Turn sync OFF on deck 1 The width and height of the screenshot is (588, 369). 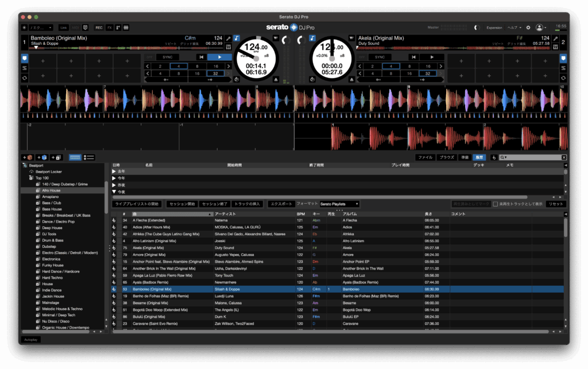pos(150,57)
